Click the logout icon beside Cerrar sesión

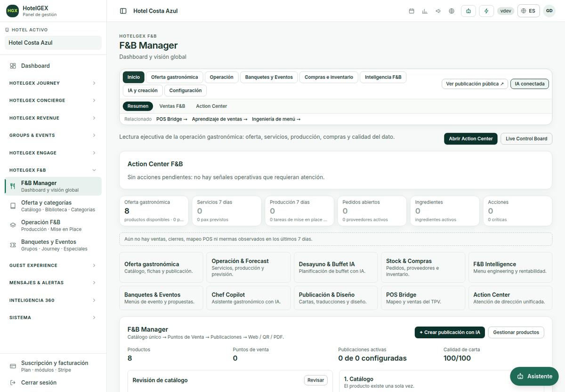(x=13, y=383)
